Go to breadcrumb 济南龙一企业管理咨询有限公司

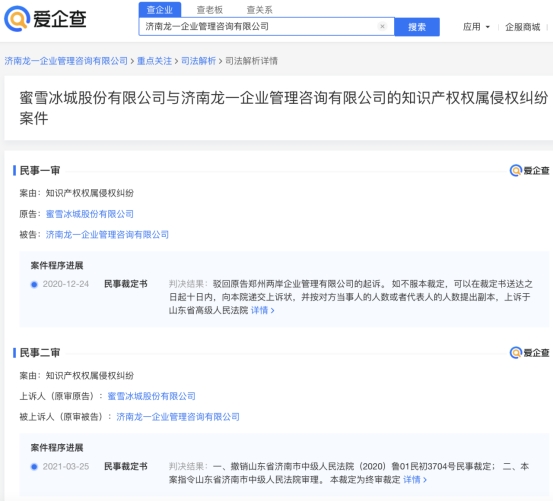pyautogui.click(x=66, y=61)
